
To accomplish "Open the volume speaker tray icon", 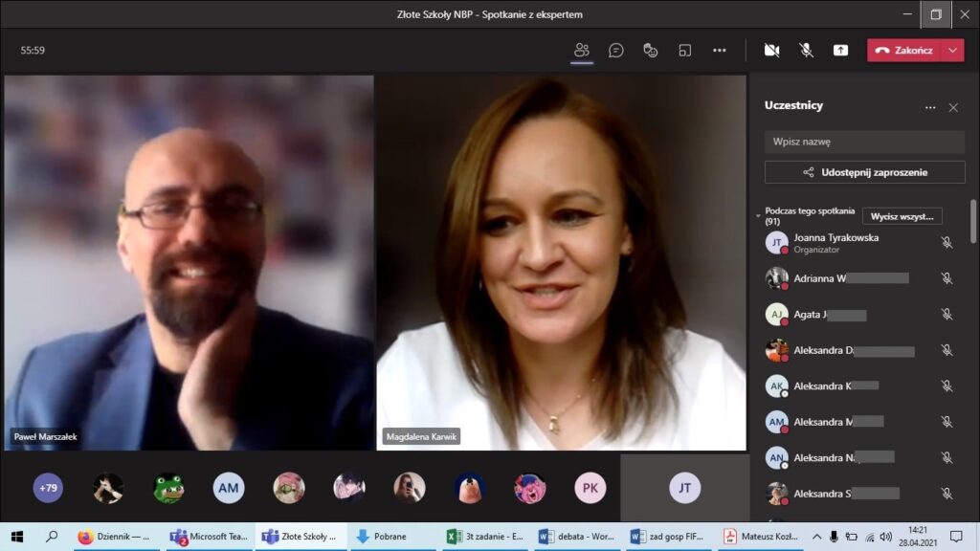I will coord(885,537).
